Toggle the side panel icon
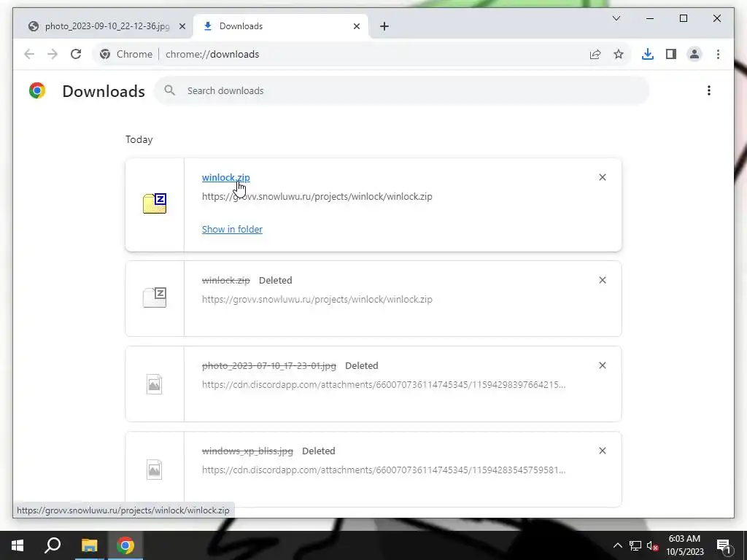This screenshot has height=560, width=747. [671, 54]
